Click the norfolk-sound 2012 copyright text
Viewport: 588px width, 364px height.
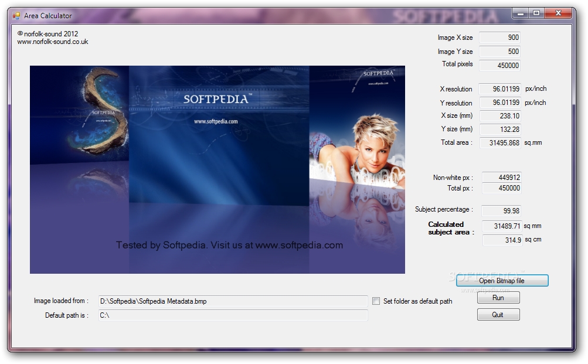pyautogui.click(x=47, y=34)
